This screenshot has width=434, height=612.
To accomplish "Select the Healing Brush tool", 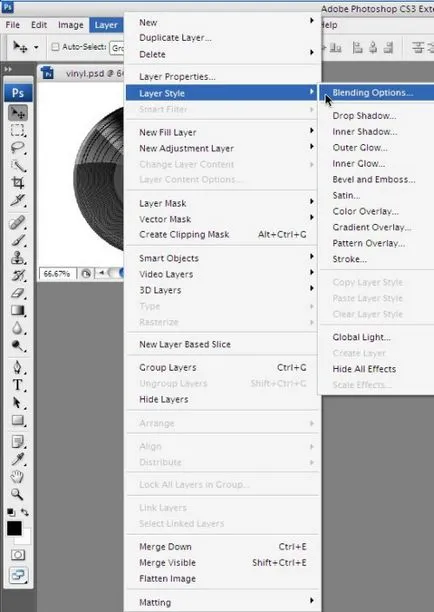I will point(18,223).
